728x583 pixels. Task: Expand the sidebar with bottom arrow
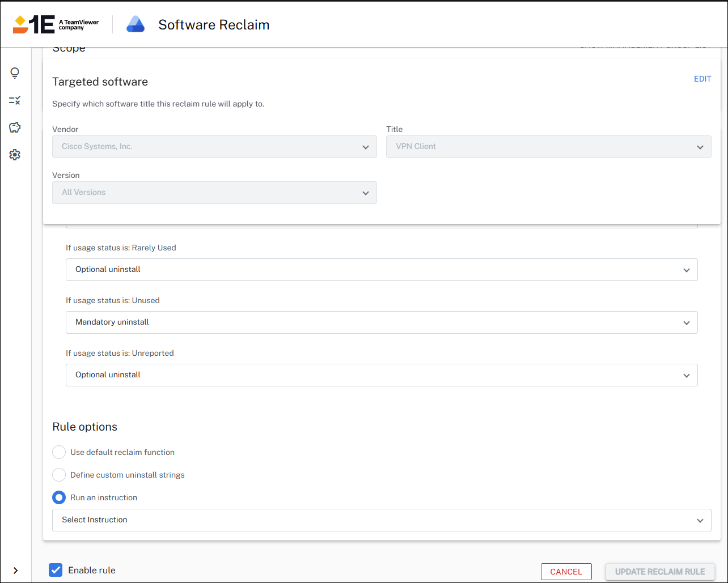click(15, 571)
